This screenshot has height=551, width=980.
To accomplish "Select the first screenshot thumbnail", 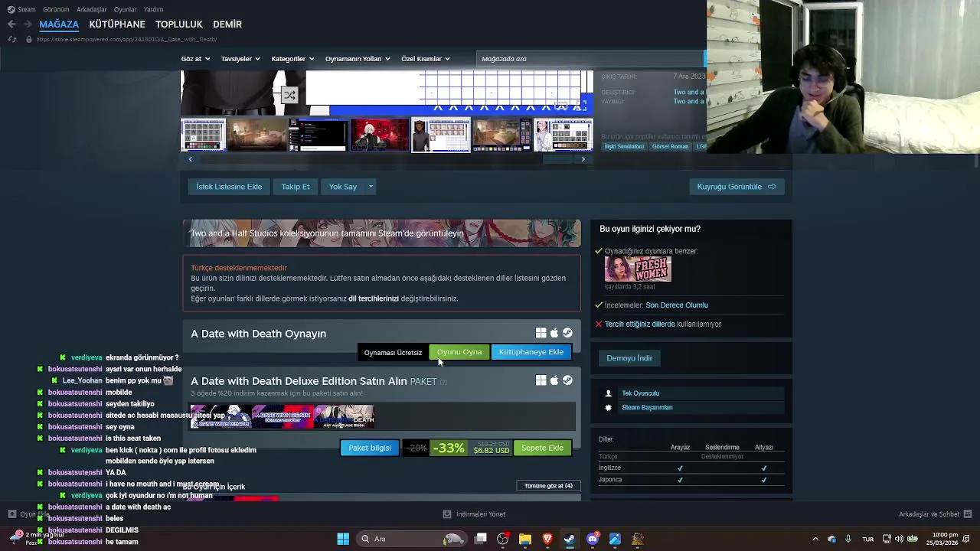I will pyautogui.click(x=203, y=135).
